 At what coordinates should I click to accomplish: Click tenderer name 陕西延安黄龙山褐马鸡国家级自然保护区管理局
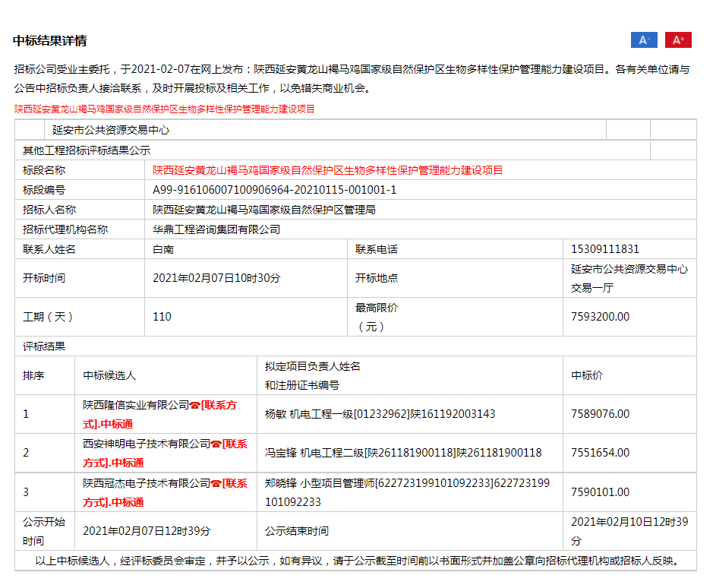[x=264, y=210]
